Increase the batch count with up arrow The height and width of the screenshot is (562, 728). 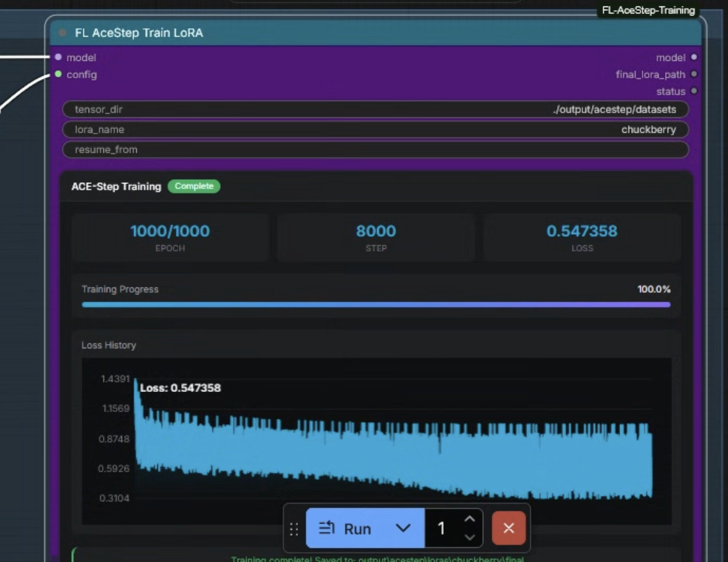[x=469, y=519]
